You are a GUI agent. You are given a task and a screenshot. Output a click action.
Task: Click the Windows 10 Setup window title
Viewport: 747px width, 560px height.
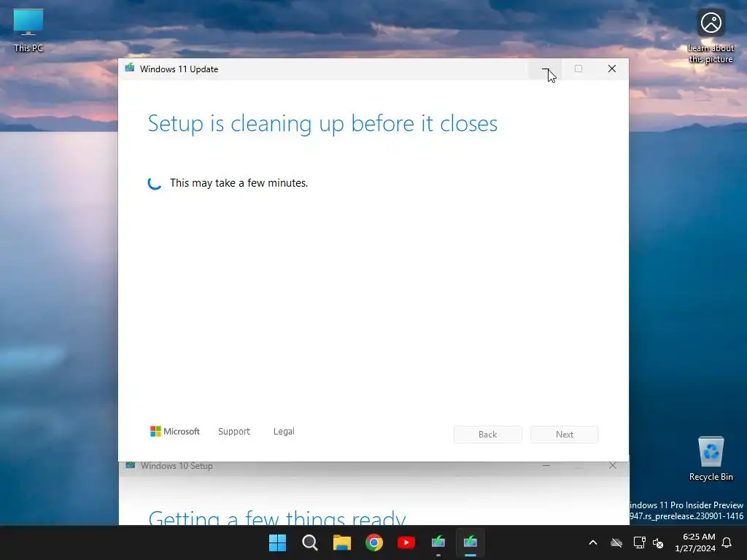pyautogui.click(x=177, y=466)
